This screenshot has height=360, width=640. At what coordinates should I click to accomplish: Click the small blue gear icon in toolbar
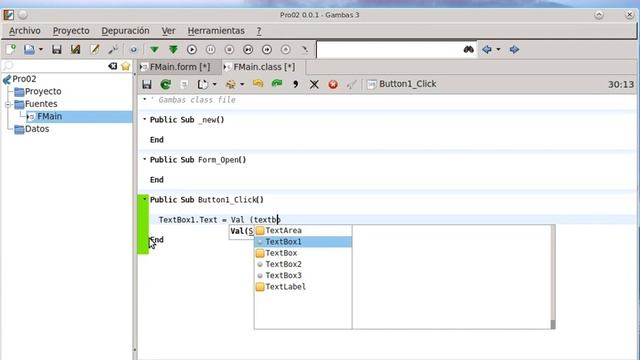133,50
